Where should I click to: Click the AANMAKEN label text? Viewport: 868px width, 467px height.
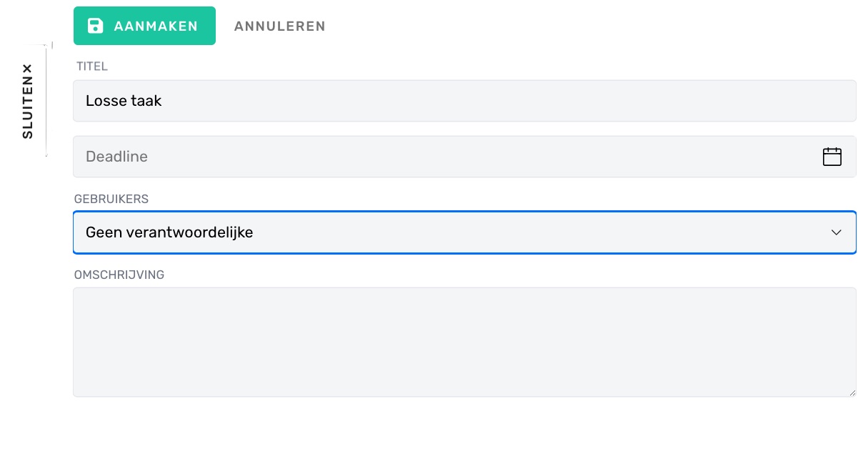click(x=156, y=26)
